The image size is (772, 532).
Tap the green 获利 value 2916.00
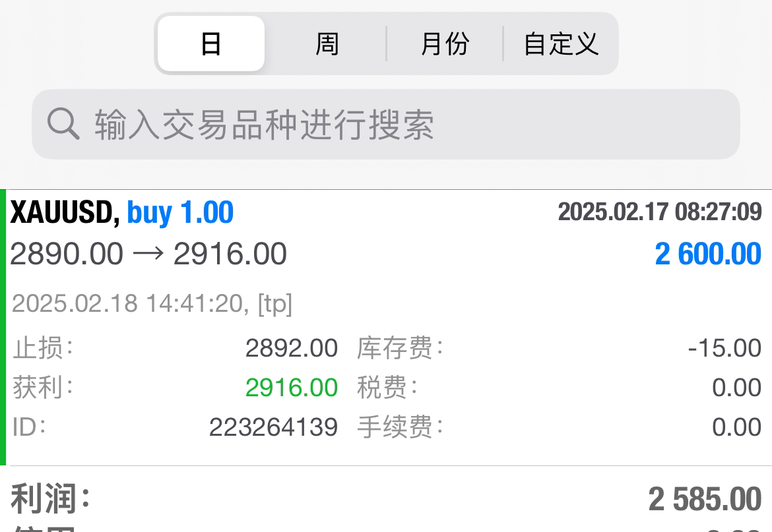[291, 388]
